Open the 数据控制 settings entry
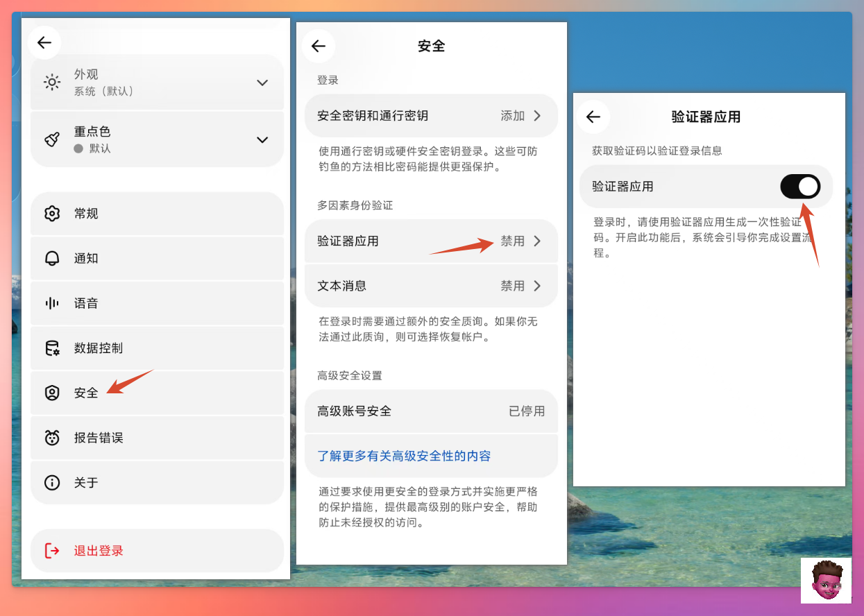 (158, 348)
